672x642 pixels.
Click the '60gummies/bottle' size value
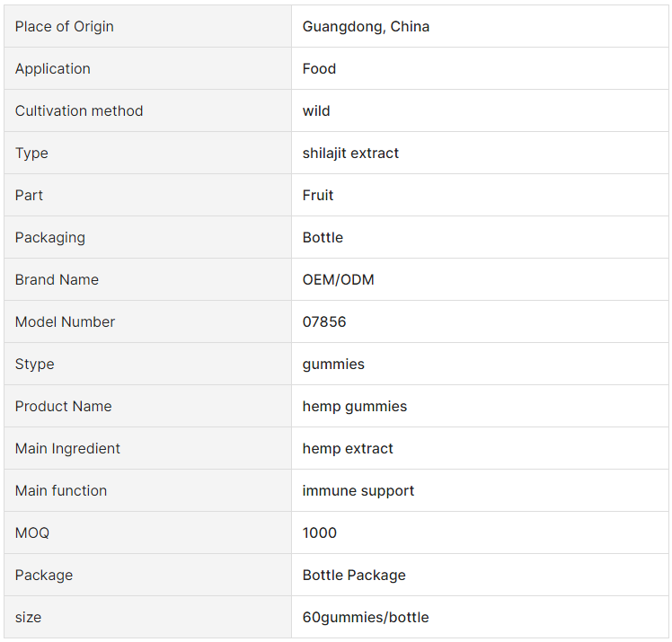coord(366,617)
